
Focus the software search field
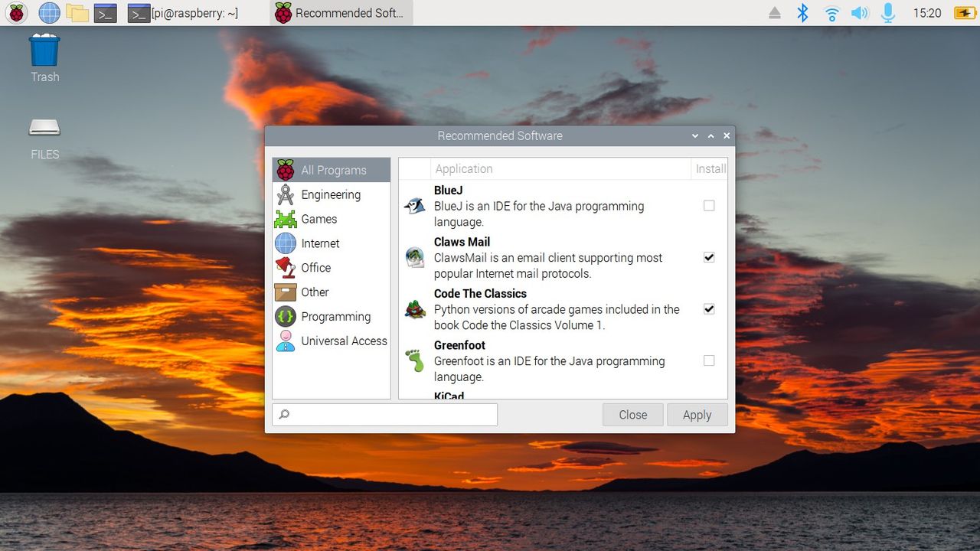(x=385, y=415)
